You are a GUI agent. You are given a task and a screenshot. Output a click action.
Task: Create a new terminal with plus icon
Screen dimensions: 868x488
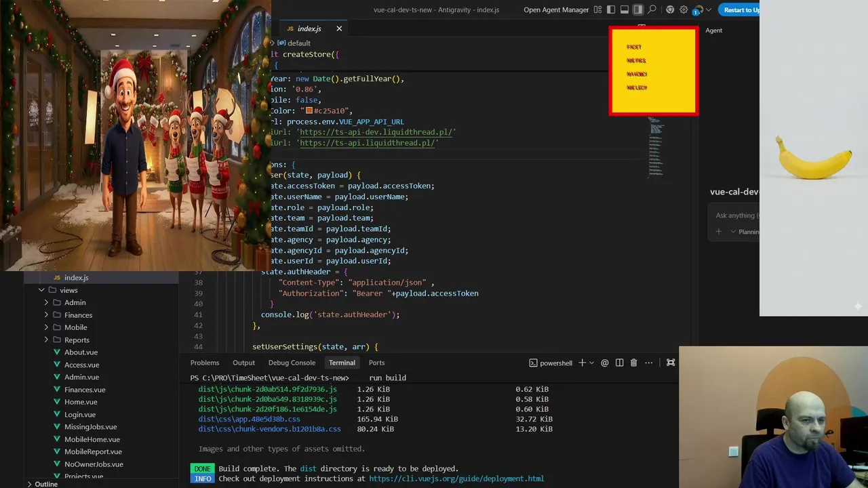(x=582, y=363)
